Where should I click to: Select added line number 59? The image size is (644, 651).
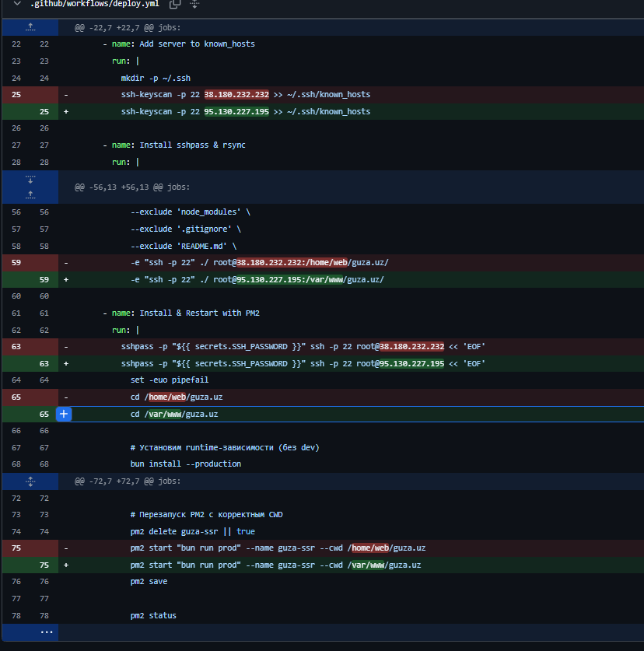pos(44,279)
